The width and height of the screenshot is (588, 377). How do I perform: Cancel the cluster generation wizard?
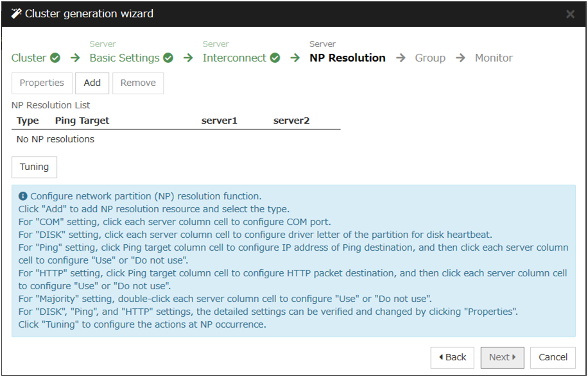pyautogui.click(x=553, y=358)
